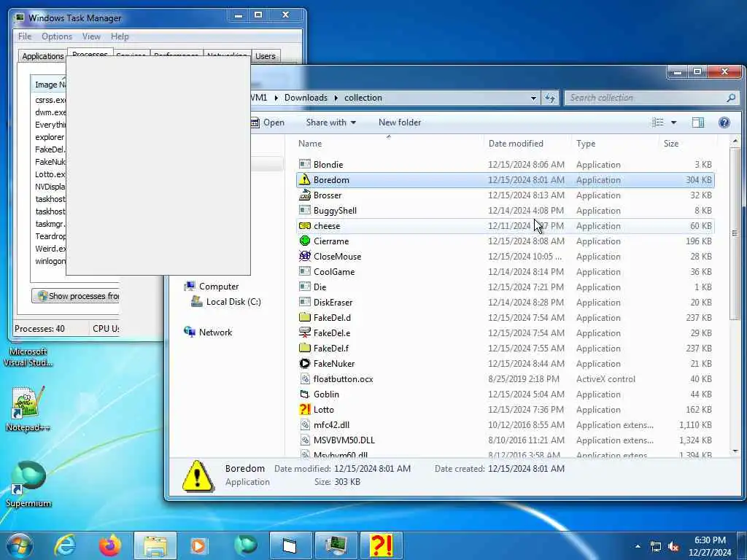Open the Share with dropdown
The width and height of the screenshot is (747, 560).
coord(330,122)
